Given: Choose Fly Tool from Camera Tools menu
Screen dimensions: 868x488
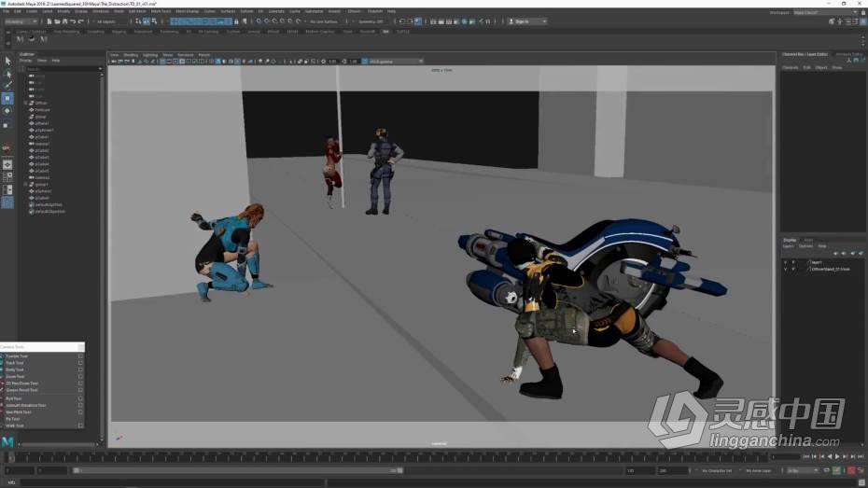Looking at the screenshot, I should 12,419.
